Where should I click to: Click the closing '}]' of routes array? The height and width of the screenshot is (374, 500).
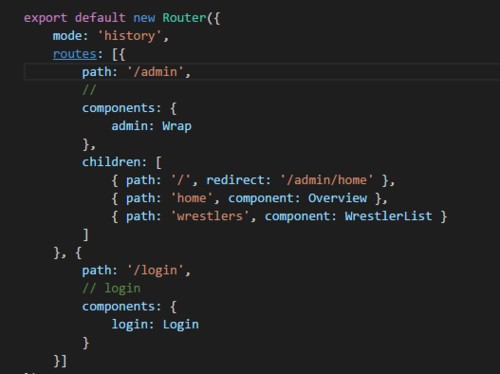pyautogui.click(x=60, y=361)
